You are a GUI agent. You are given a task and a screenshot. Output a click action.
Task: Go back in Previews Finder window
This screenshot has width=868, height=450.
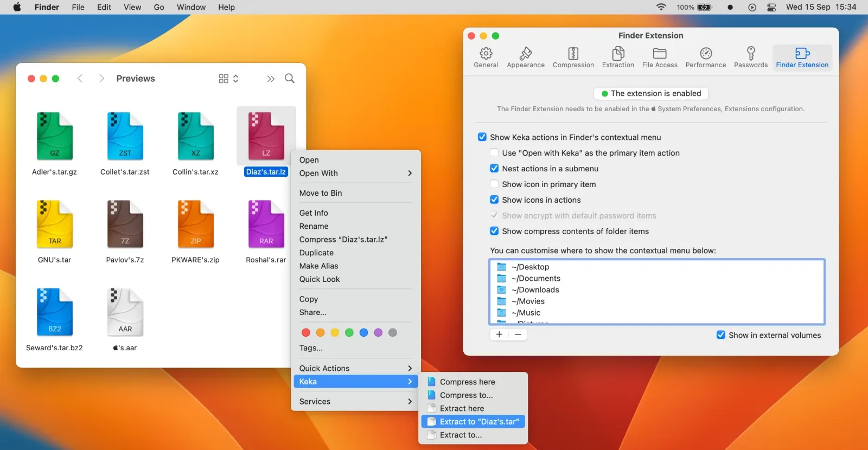click(80, 79)
